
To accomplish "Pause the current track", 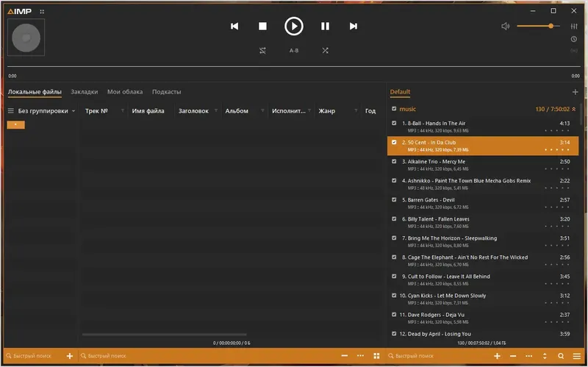I will click(325, 26).
